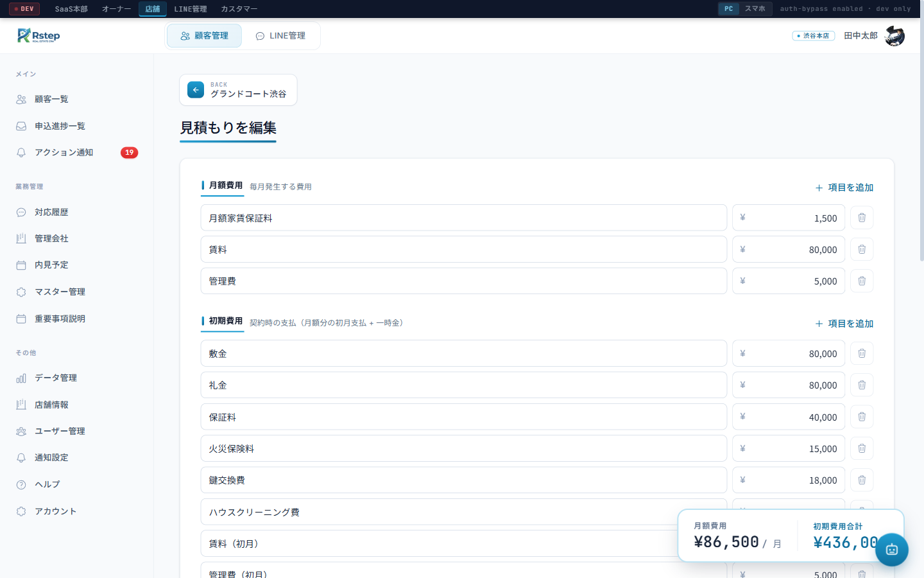Click the アカウント gear icon

click(x=21, y=511)
